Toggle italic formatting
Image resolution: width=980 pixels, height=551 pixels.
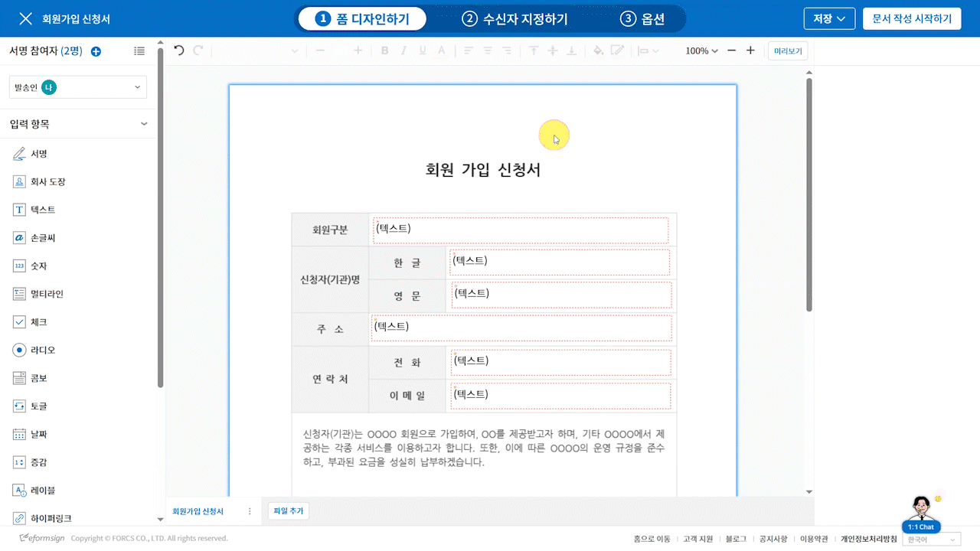tap(403, 51)
